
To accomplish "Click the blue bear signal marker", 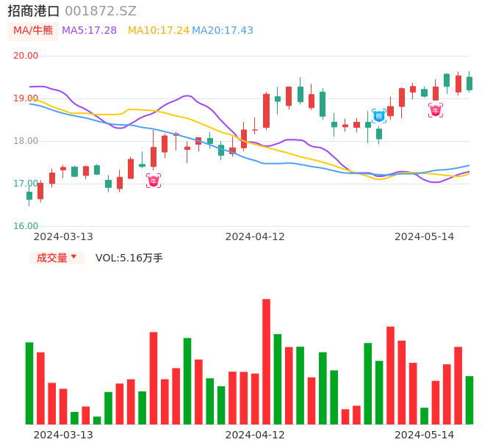I will point(378,115).
